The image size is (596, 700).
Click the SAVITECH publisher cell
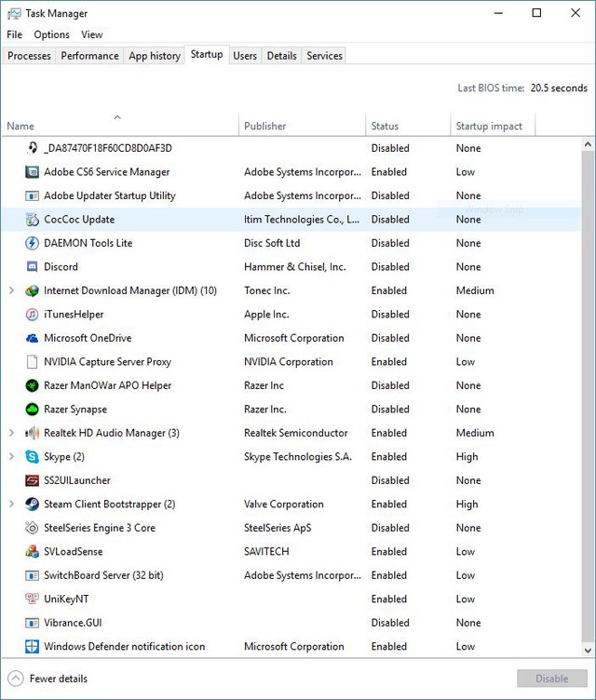tap(266, 551)
